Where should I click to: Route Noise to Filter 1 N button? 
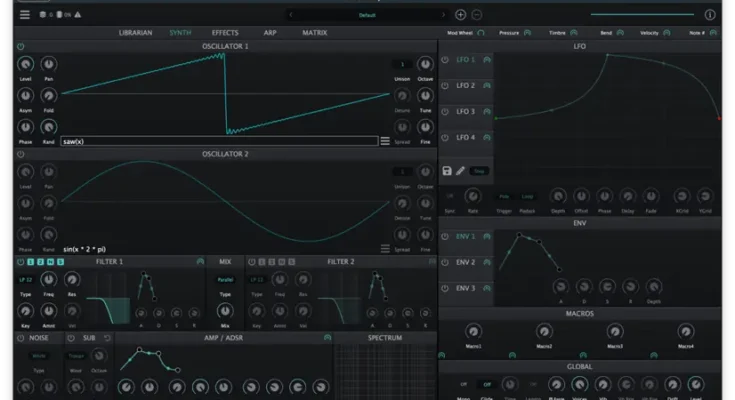(50, 262)
